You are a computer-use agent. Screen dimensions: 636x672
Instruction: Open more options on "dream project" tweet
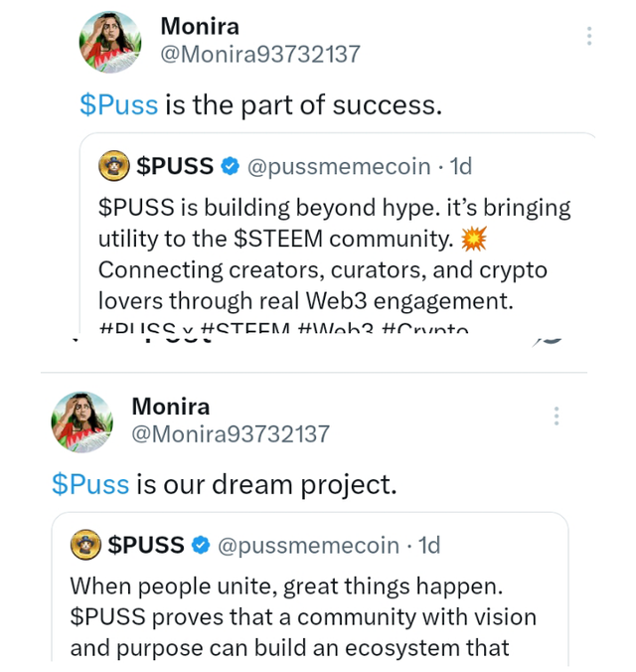pos(556,416)
